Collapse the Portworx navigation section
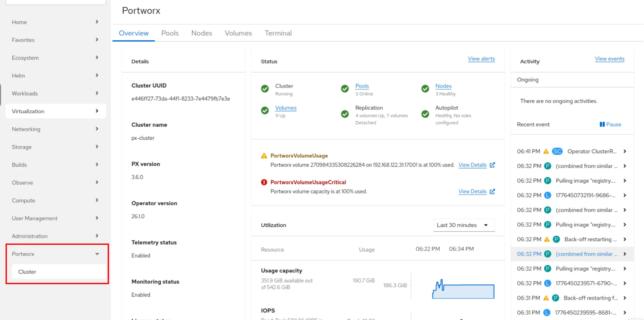Viewport: 644px width, 320px height. pos(56,254)
